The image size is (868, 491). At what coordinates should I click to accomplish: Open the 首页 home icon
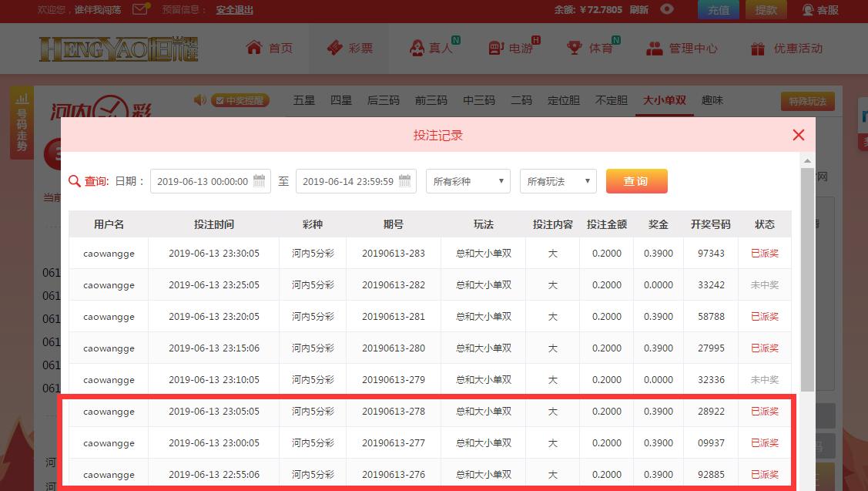tap(254, 48)
